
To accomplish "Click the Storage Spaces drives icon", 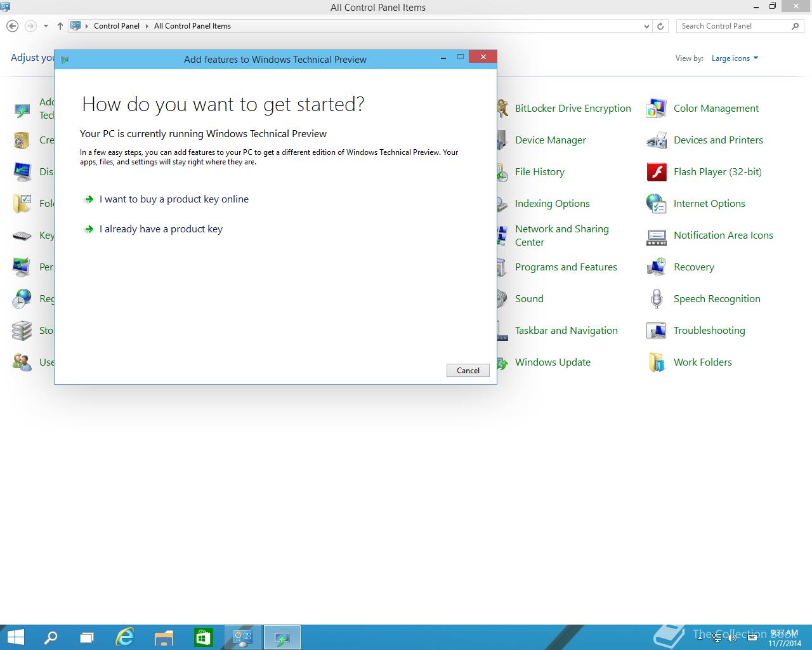I will point(22,331).
